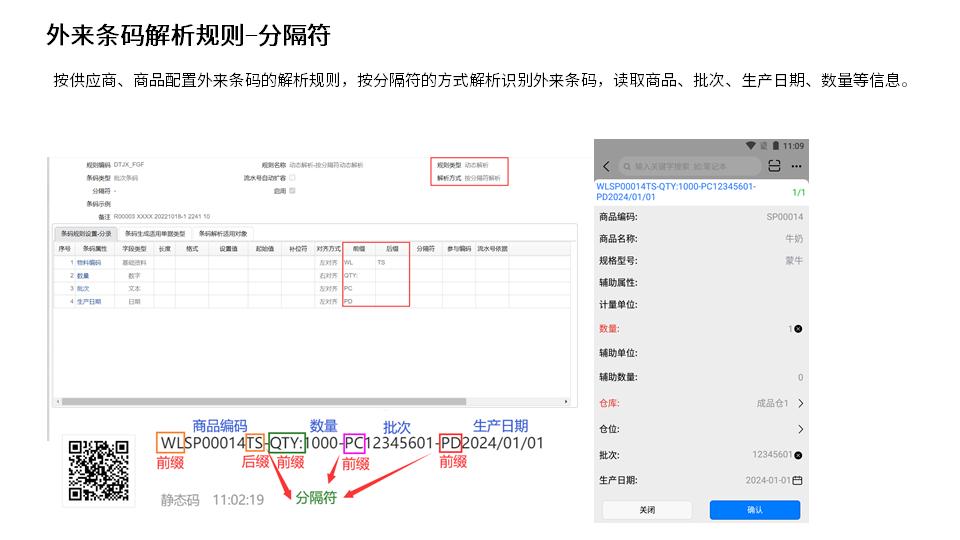Viewport: 960px width, 540px height.
Task: Toggle the 启用 checkbox
Action: [292, 190]
